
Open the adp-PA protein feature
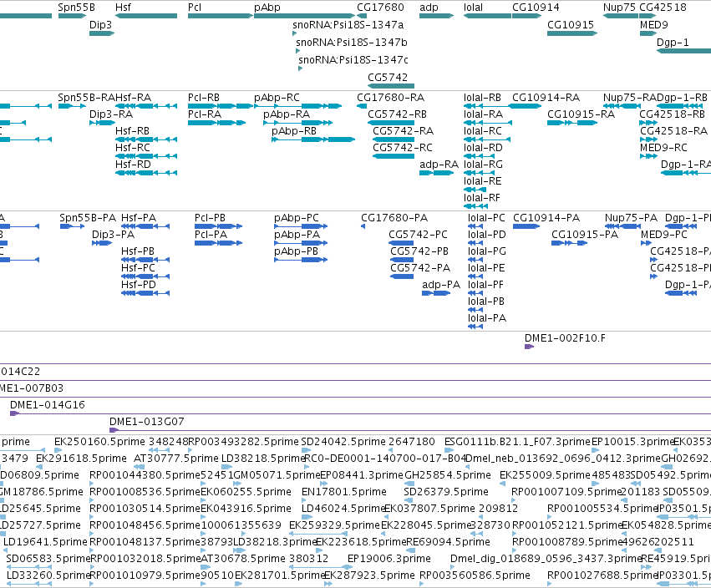(436, 293)
